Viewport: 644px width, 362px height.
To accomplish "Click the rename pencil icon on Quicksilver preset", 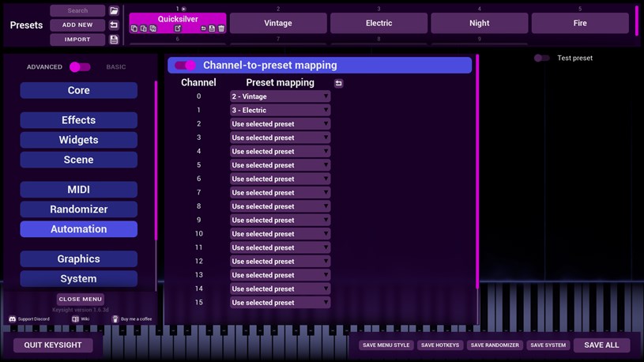I will [178, 28].
